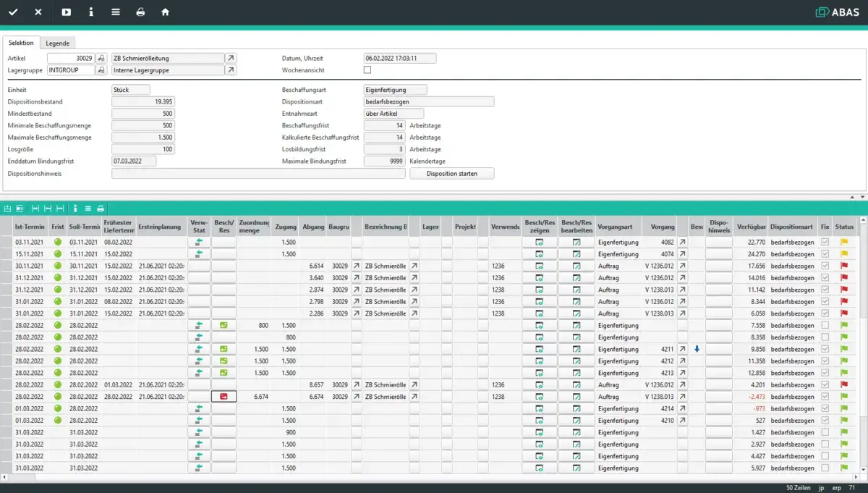The image size is (868, 493).
Task: Open arrow link next to Vorgang 4214
Action: coord(682,408)
